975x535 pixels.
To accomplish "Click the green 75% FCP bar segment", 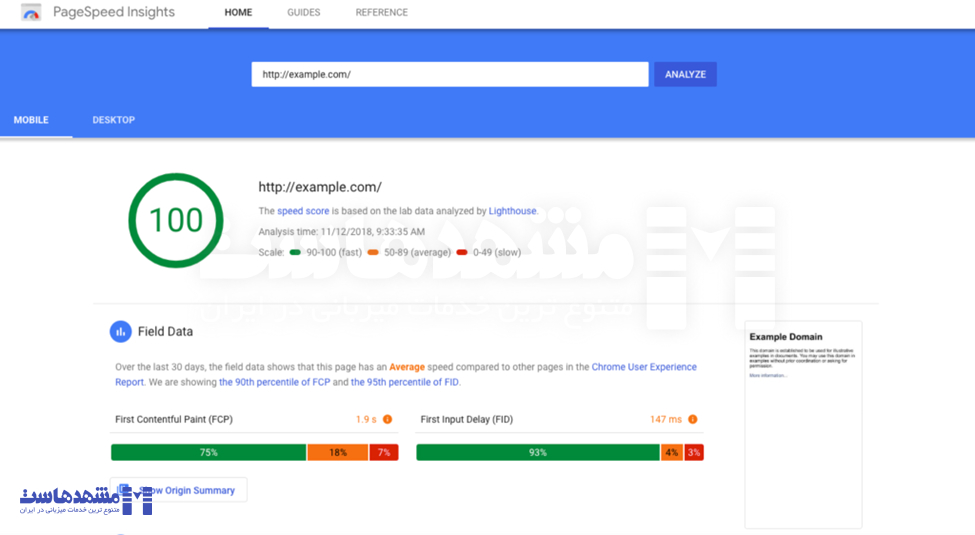I will click(208, 453).
